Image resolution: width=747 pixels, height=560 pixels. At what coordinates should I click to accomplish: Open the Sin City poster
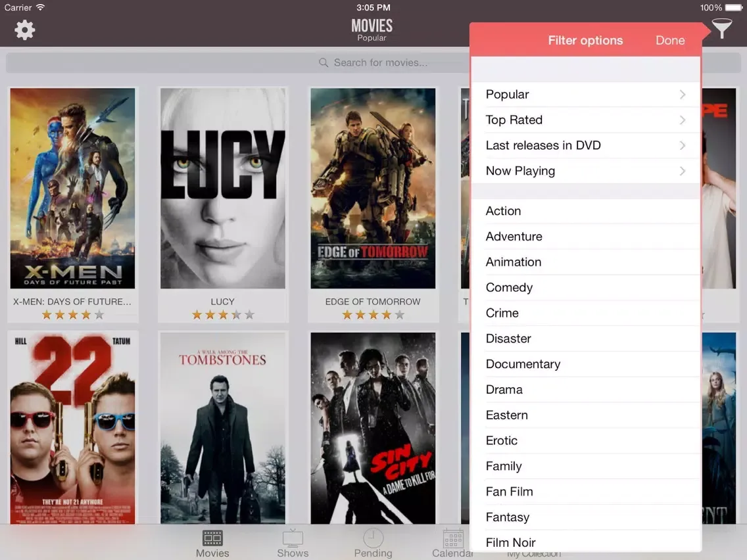click(x=373, y=428)
